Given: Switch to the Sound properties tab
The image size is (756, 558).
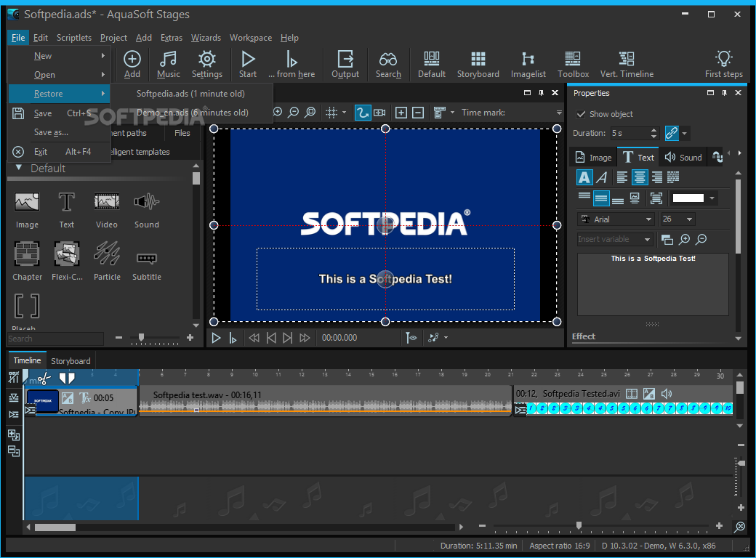Looking at the screenshot, I should (683, 158).
